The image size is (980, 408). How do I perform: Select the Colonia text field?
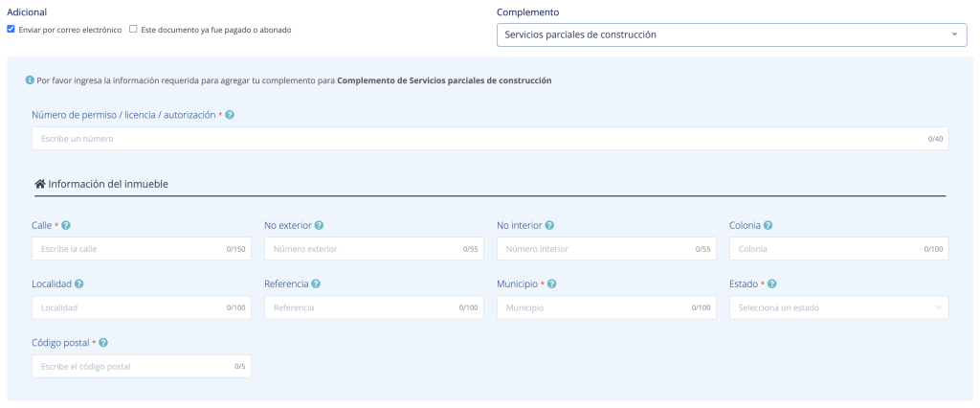point(825,249)
